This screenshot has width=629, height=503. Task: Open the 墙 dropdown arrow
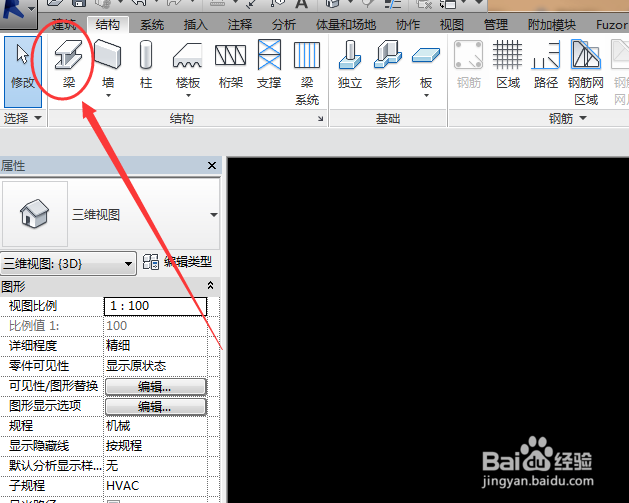tap(108, 95)
